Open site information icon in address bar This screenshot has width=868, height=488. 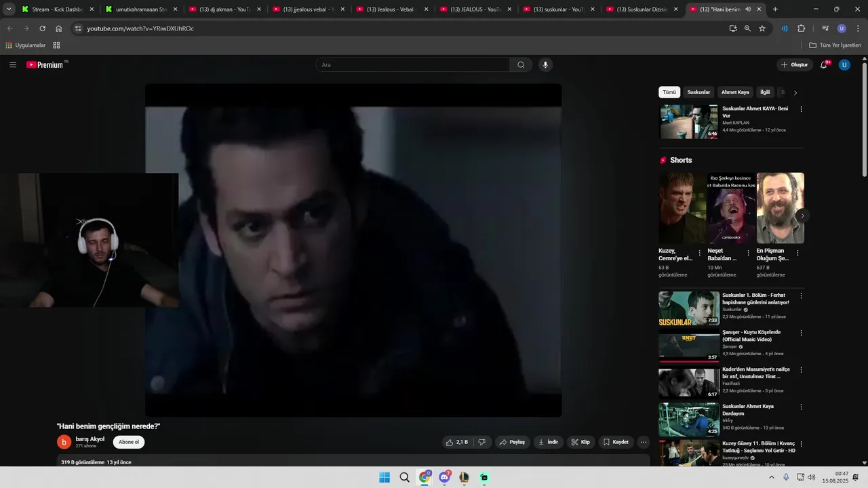pyautogui.click(x=78, y=28)
